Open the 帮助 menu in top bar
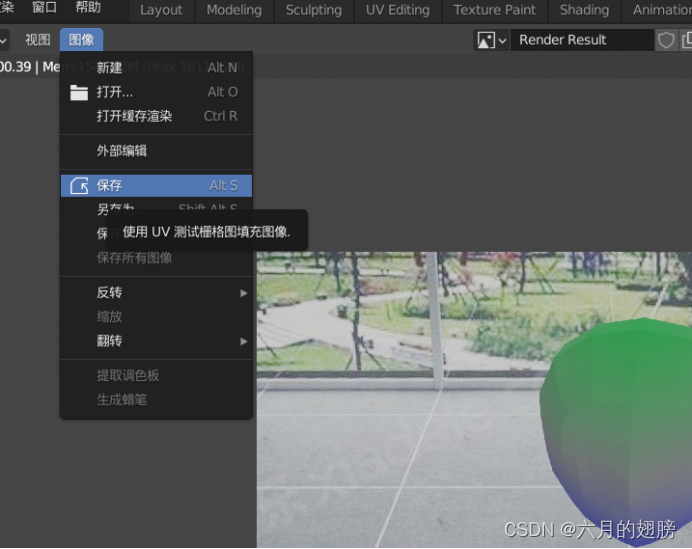Image resolution: width=692 pixels, height=549 pixels. 88,8
